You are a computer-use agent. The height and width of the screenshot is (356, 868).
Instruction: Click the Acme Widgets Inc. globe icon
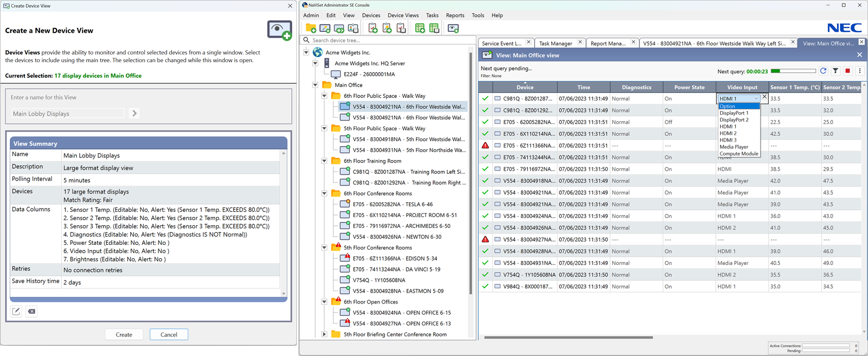(x=318, y=52)
